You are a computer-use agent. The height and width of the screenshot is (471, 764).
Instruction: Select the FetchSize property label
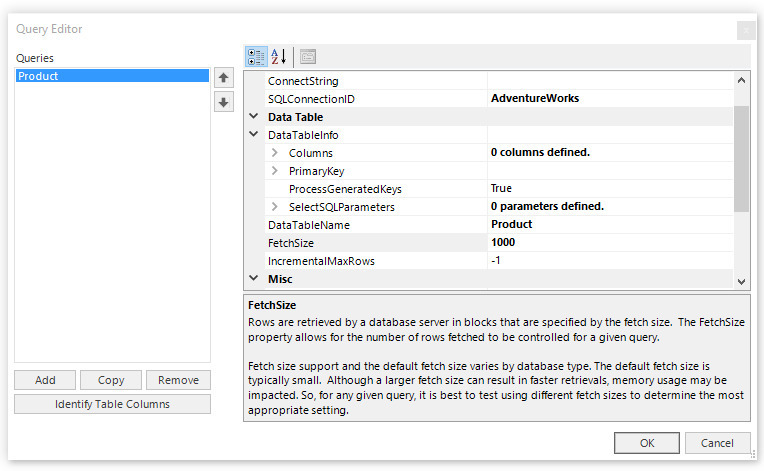291,243
